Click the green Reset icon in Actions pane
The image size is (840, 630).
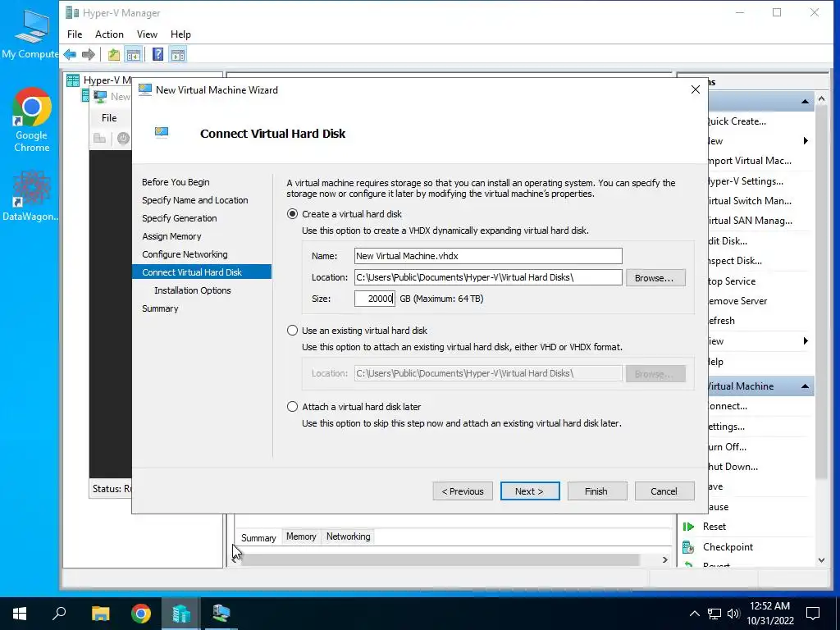(x=688, y=527)
